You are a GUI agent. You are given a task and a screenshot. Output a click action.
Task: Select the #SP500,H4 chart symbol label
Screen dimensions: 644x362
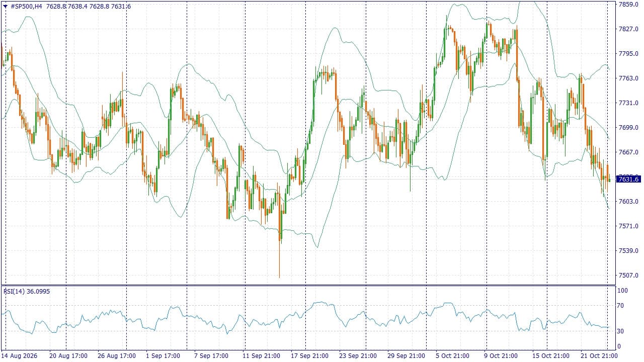tap(26, 6)
